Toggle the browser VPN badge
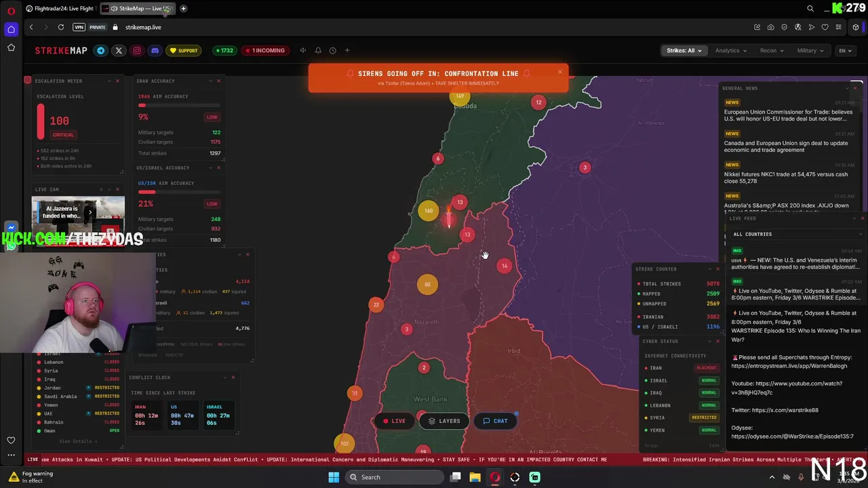This screenshot has height=488, width=868. click(x=79, y=27)
